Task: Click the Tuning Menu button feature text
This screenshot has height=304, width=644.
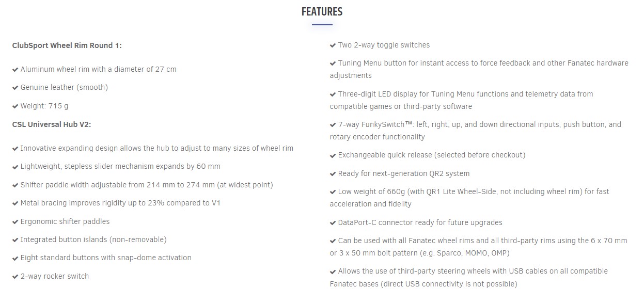Action: point(479,69)
